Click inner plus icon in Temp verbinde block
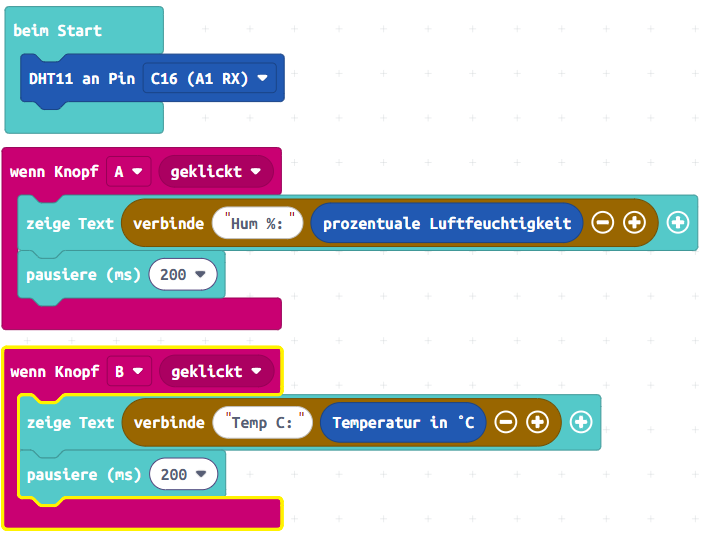The image size is (704, 535). click(x=538, y=423)
